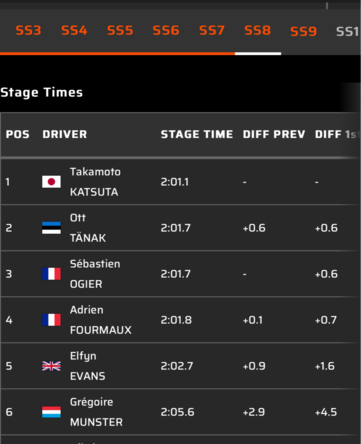This screenshot has width=361, height=444.
Task: Click the Luxembourg flag icon beside Munster
Action: pyautogui.click(x=51, y=412)
